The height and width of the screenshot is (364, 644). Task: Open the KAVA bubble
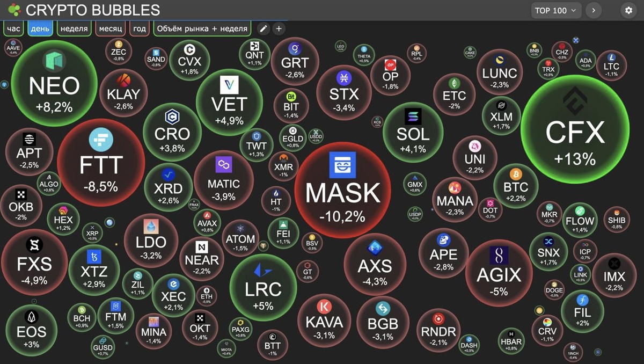(324, 320)
